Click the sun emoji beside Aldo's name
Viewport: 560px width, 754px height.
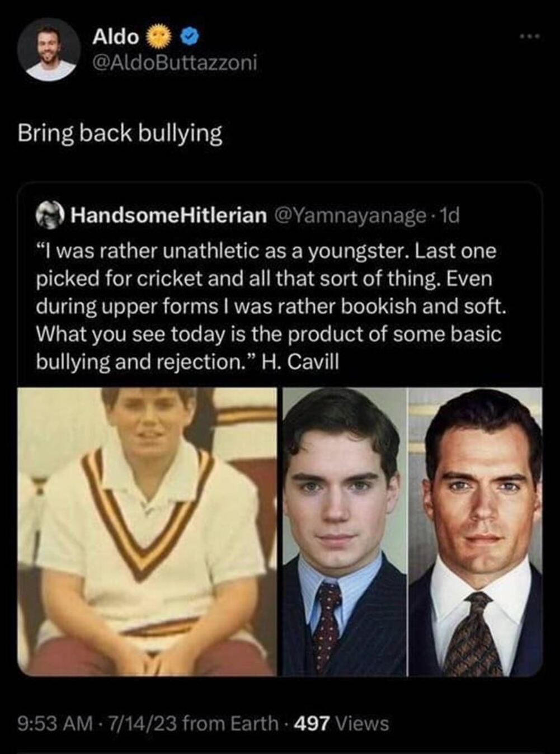158,37
